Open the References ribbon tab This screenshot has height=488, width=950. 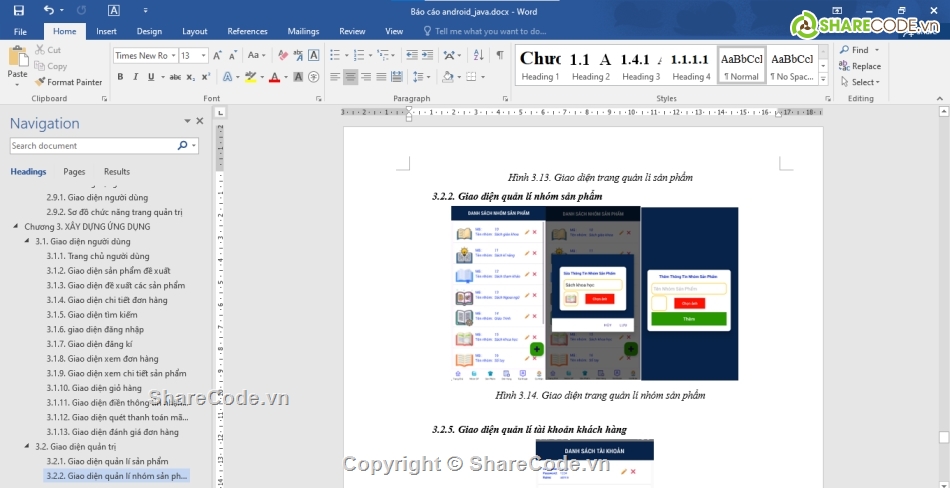click(247, 31)
